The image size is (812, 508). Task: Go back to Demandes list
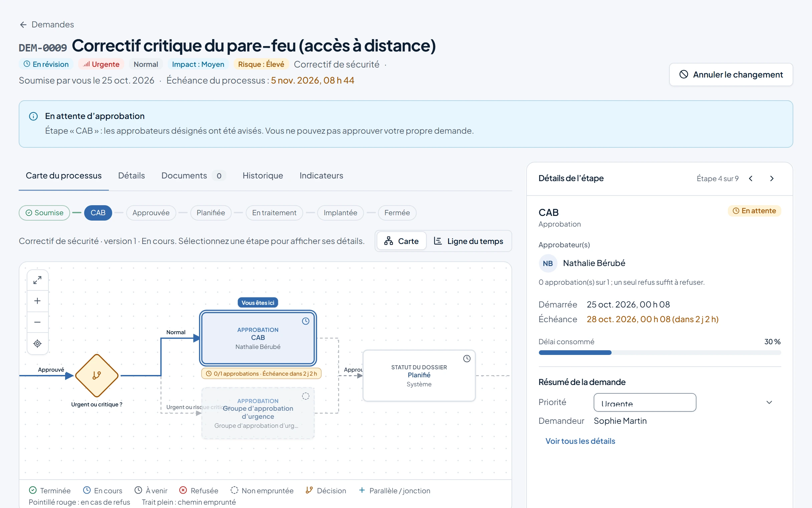(47, 24)
